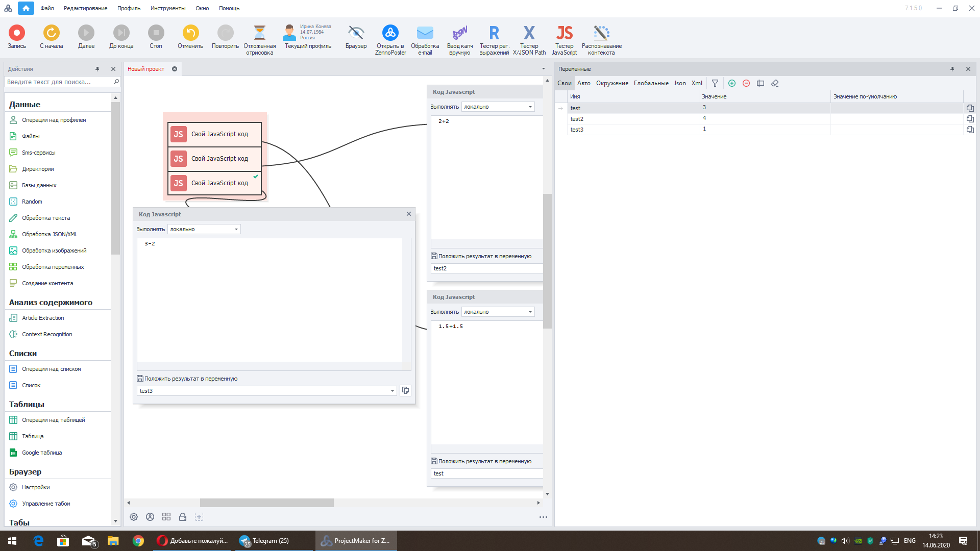Launch the regular expression tester
Image resolution: width=980 pixels, height=551 pixels.
[x=494, y=40]
